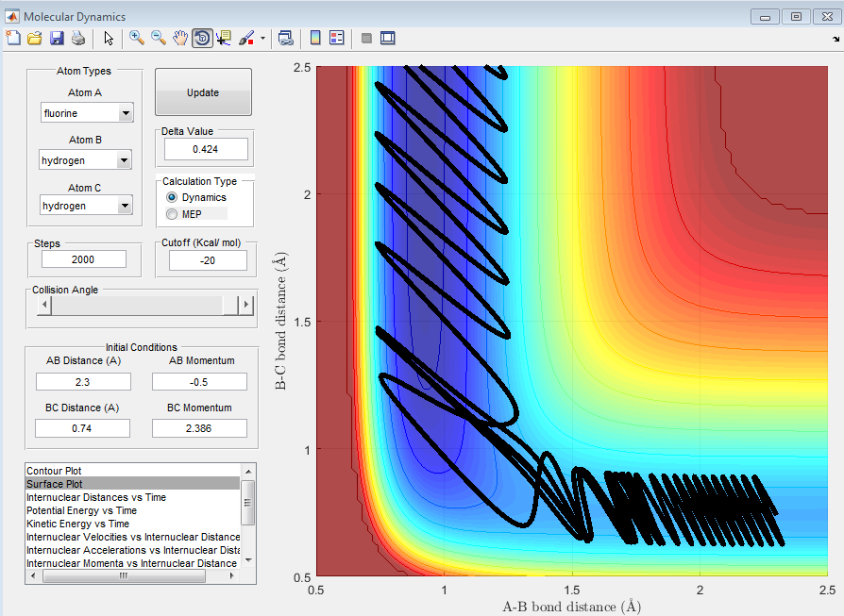
Task: Edit AB Momentum field value -0.5
Action: coord(200,382)
